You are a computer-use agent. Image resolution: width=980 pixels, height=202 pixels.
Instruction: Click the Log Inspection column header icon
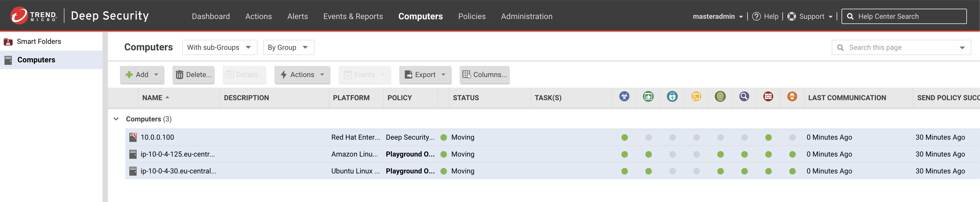click(x=744, y=96)
